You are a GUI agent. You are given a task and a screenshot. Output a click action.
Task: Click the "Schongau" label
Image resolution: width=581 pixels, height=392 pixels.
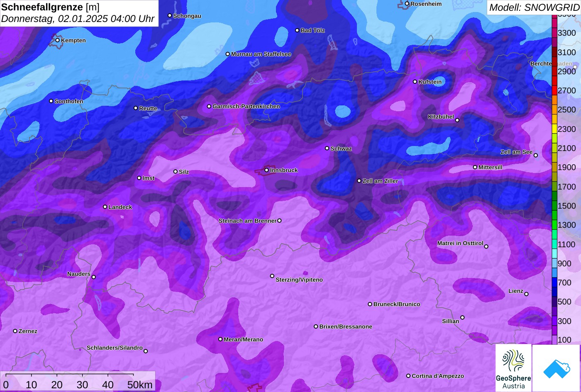[187, 16]
